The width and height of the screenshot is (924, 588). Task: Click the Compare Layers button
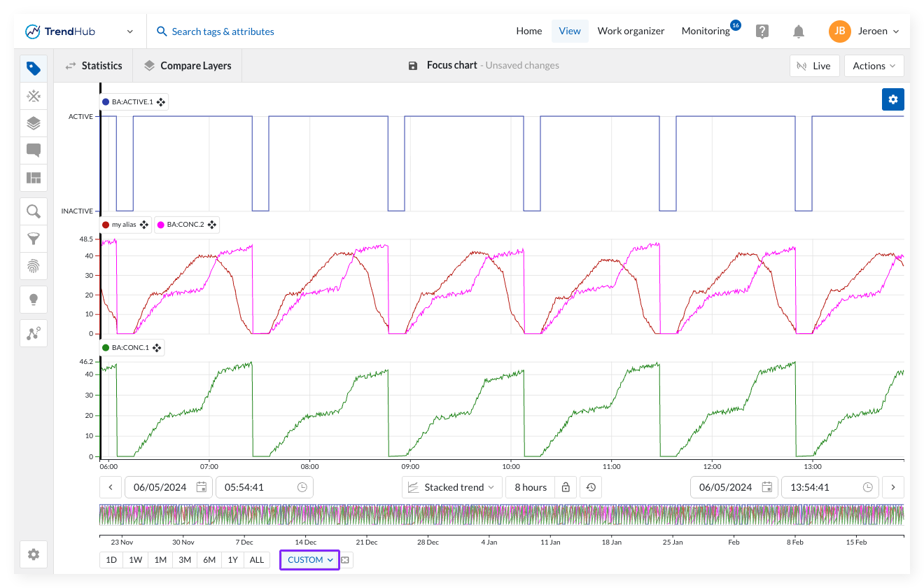(188, 66)
